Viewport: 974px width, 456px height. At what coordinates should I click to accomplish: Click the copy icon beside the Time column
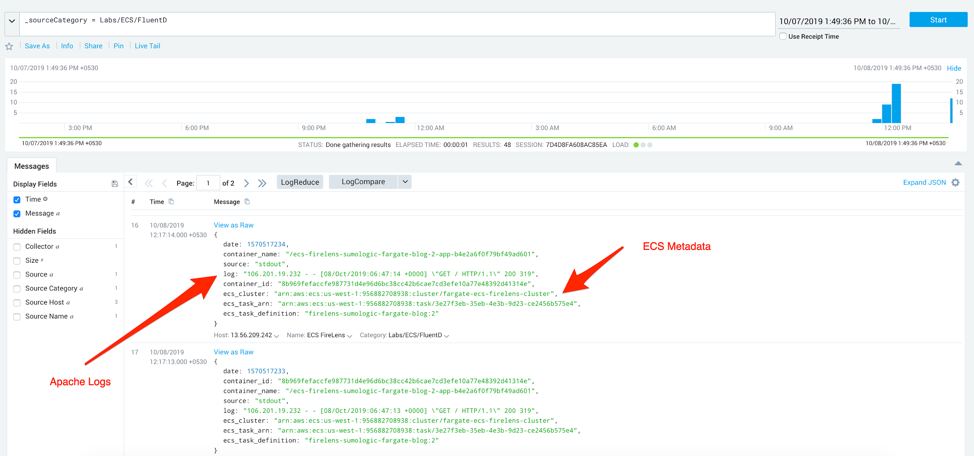(171, 202)
